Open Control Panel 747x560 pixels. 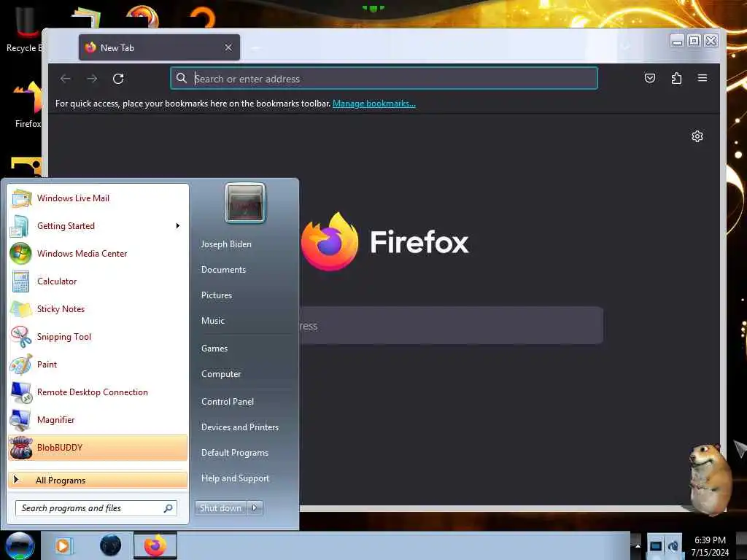pyautogui.click(x=228, y=402)
